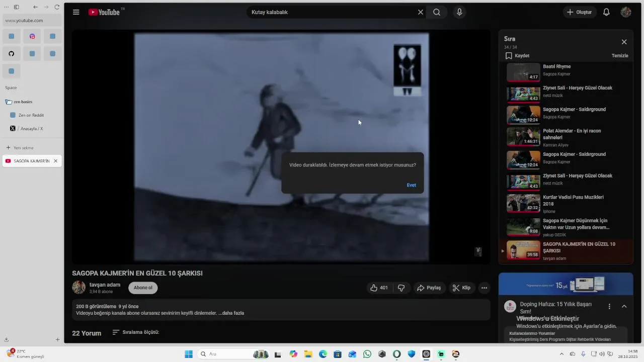The image size is (644, 362).
Task: Go forward with the browser arrow
Action: click(46, 7)
